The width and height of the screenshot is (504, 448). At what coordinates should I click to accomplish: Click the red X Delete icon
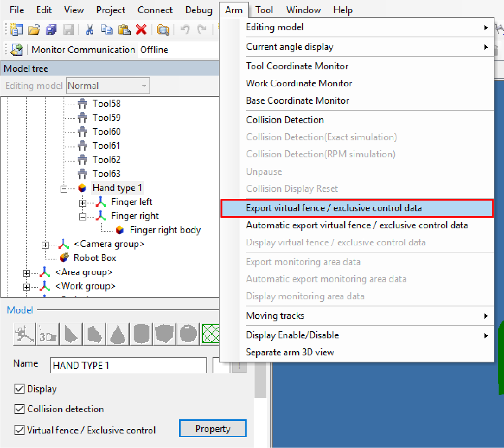tap(141, 29)
